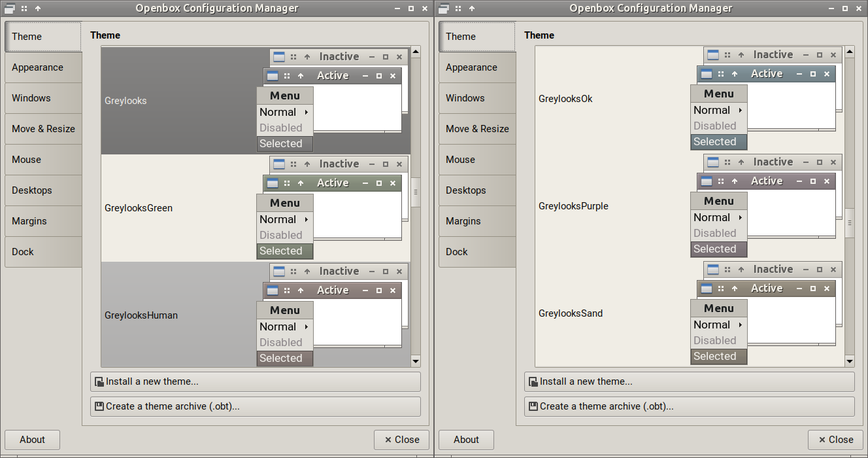The width and height of the screenshot is (868, 458).
Task: Open Move & Resize tab in left window
Action: [43, 129]
